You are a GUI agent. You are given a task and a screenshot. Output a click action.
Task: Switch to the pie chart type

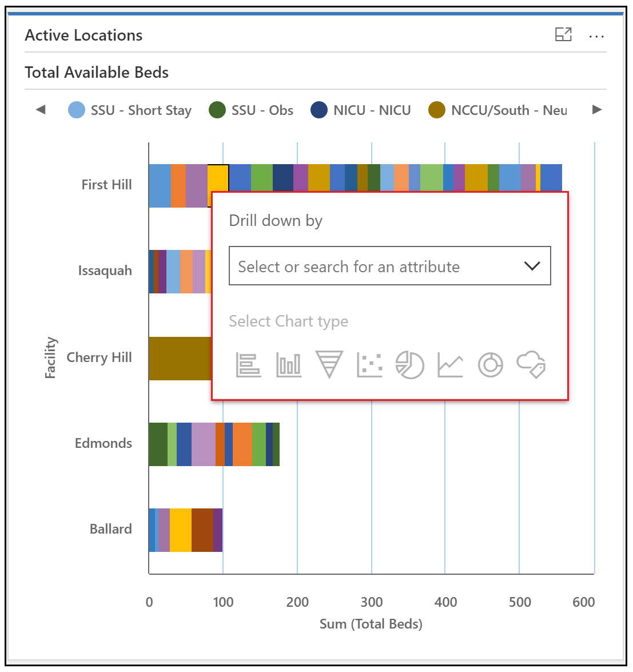(x=410, y=364)
